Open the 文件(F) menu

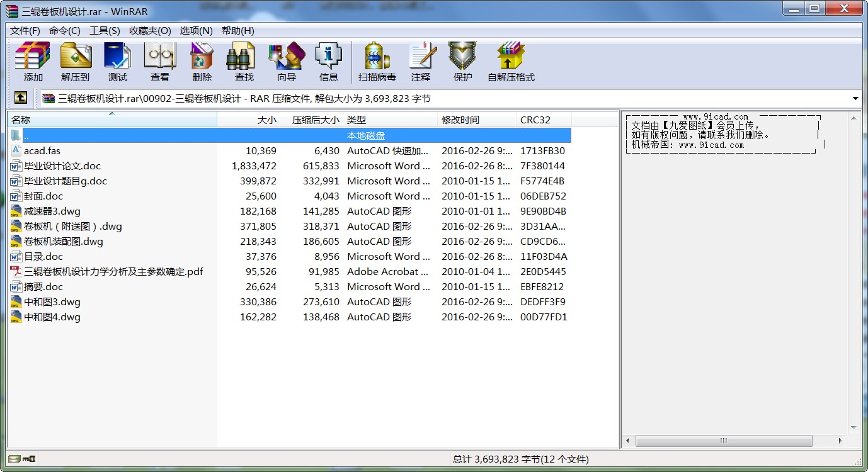[25, 31]
